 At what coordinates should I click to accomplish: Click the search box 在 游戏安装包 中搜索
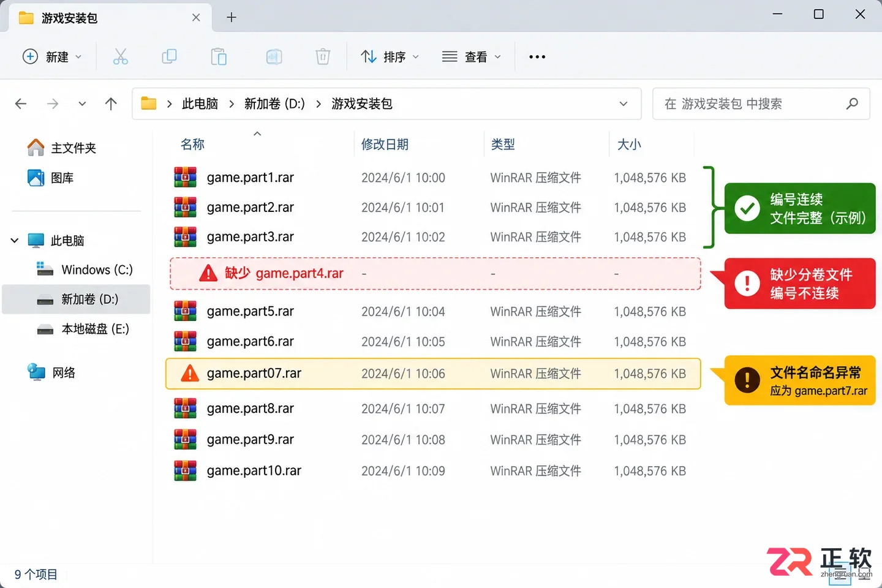click(761, 104)
